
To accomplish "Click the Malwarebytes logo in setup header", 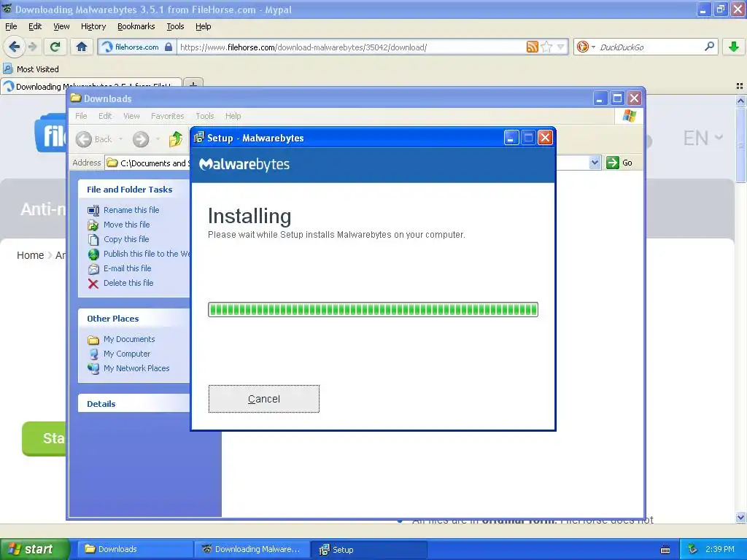I will pyautogui.click(x=244, y=164).
